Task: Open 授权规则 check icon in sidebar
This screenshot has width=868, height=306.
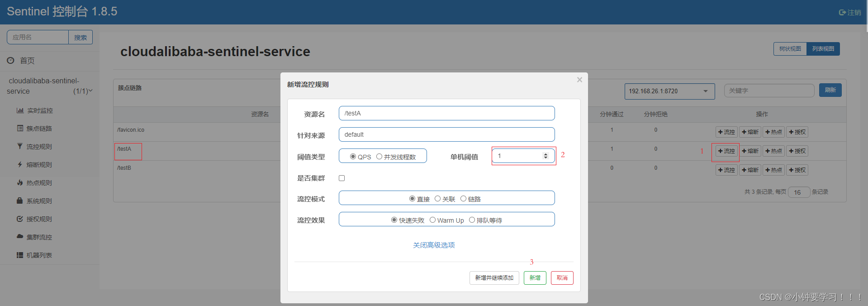Action: (x=20, y=219)
